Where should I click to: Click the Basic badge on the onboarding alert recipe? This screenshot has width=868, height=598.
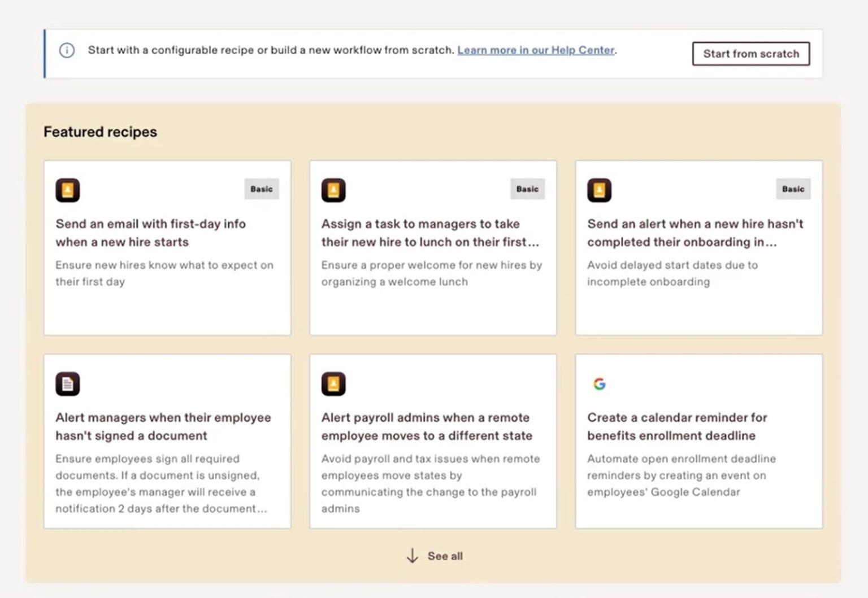(x=793, y=189)
